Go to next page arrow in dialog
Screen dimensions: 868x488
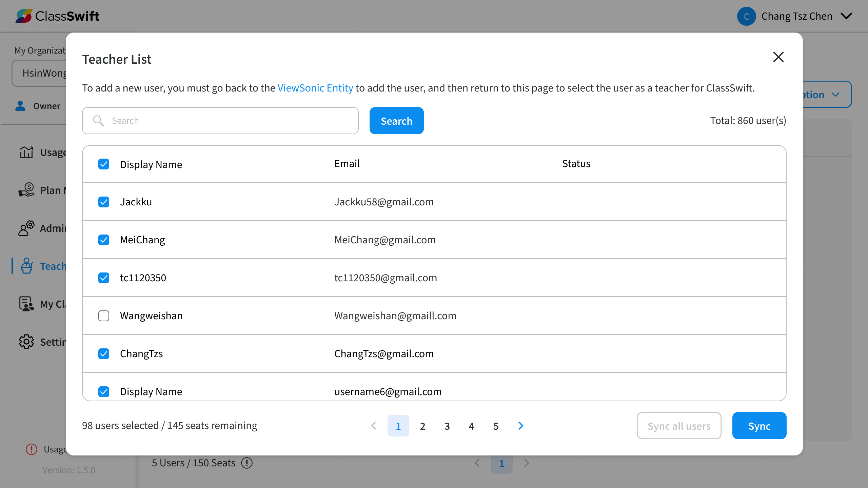[521, 426]
